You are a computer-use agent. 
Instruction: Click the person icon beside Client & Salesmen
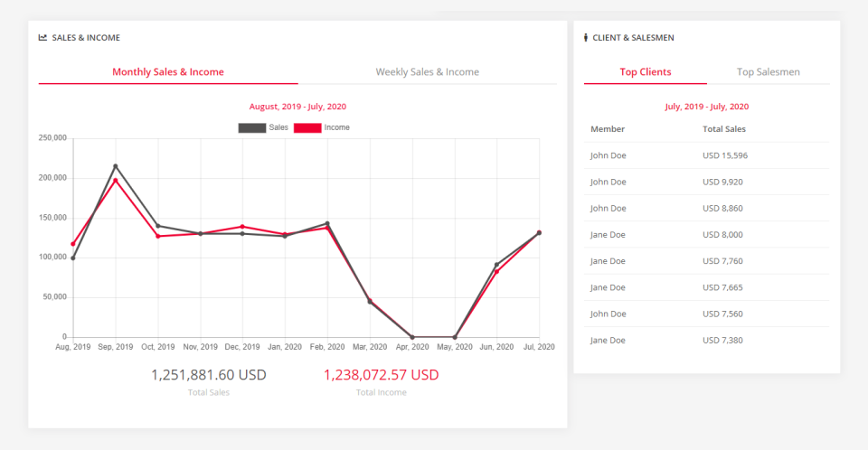coord(586,38)
